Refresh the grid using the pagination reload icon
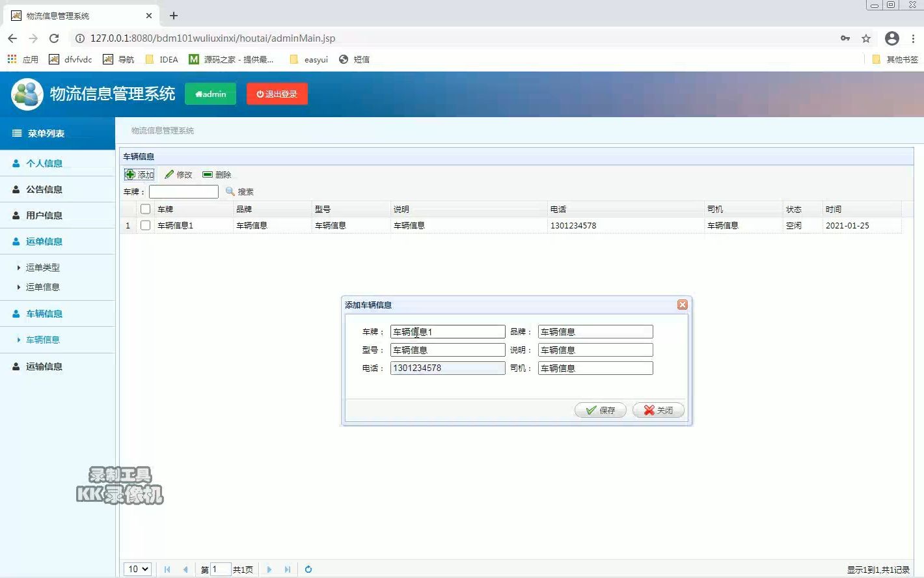 [308, 569]
